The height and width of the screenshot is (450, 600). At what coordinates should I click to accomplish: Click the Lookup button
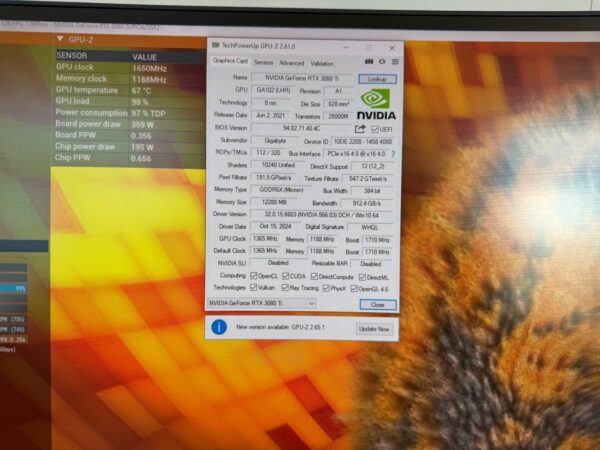(377, 79)
